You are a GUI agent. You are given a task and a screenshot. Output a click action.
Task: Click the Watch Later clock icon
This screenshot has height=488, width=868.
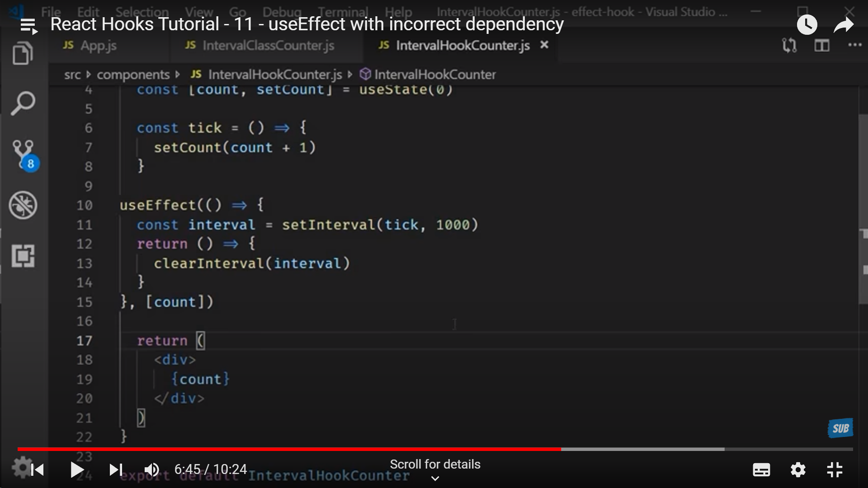pos(807,25)
